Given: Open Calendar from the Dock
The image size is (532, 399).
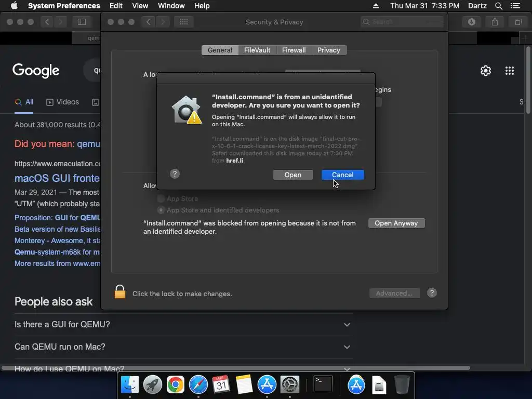Looking at the screenshot, I should point(221,385).
